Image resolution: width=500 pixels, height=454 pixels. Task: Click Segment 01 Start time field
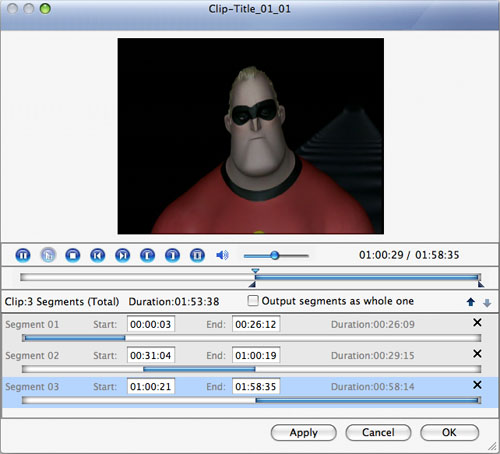[x=151, y=324]
